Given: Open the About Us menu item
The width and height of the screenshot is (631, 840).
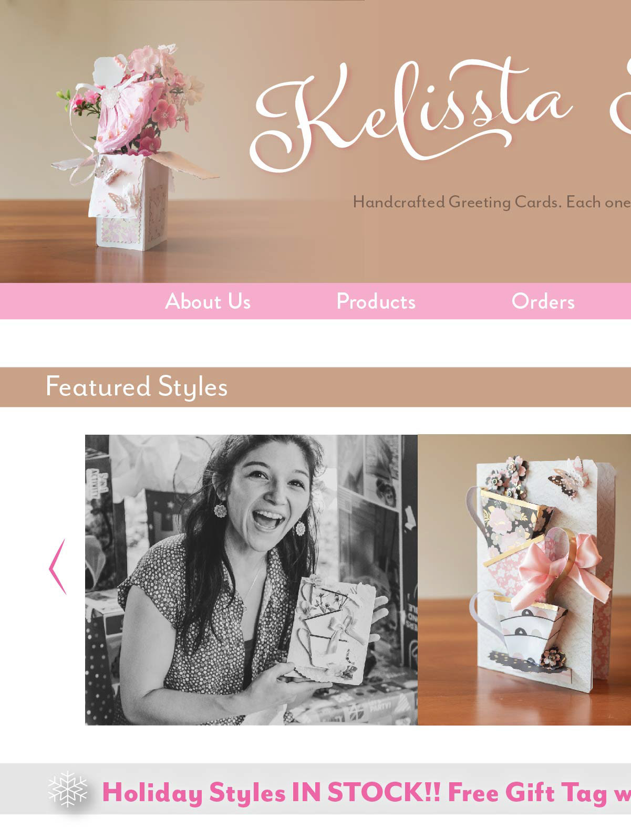Looking at the screenshot, I should tap(208, 301).
